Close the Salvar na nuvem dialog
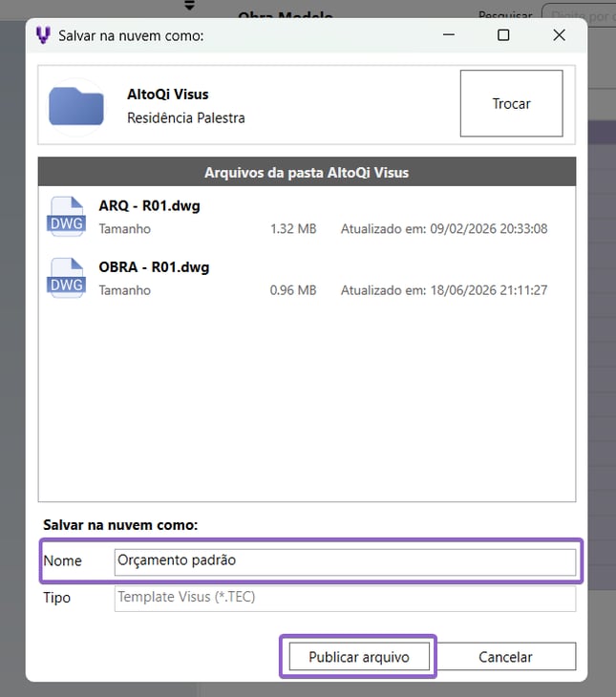Screen dimensions: 616x697 559,34
